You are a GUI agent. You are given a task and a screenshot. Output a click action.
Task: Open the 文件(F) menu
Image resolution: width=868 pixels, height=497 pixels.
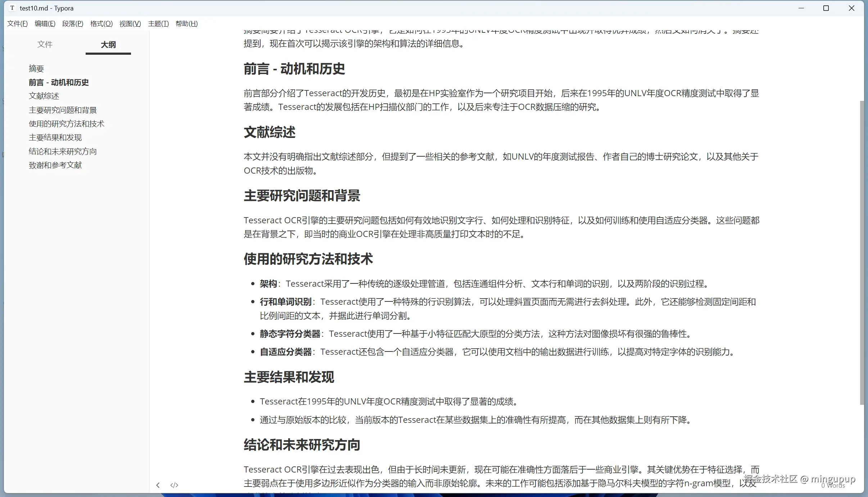(x=17, y=23)
